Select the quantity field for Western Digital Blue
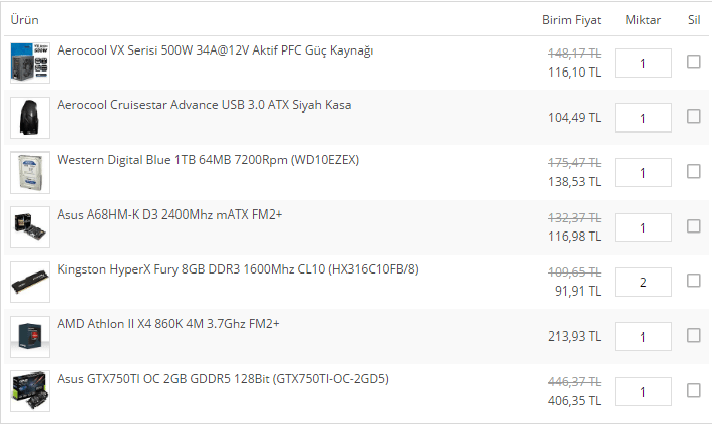 [x=643, y=173]
